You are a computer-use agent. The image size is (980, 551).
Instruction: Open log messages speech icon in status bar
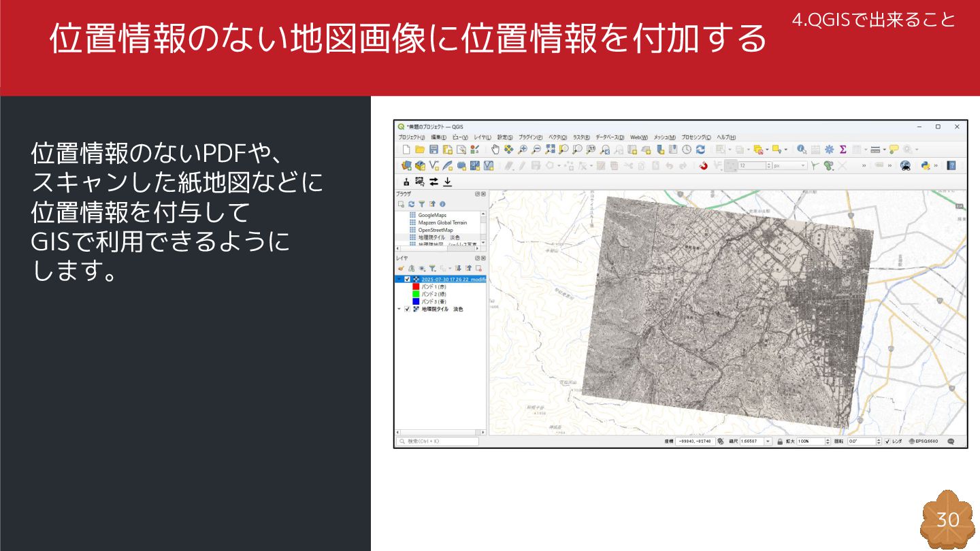951,441
